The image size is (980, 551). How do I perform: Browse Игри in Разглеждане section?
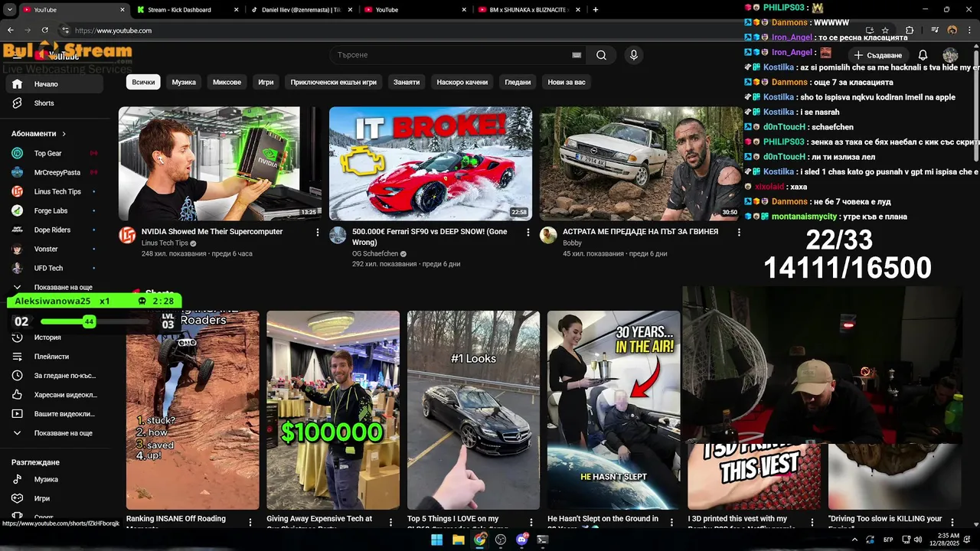click(54, 498)
